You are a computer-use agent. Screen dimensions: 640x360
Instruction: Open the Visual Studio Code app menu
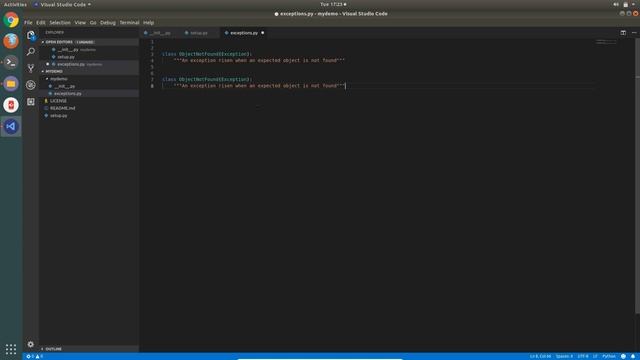tap(62, 4)
